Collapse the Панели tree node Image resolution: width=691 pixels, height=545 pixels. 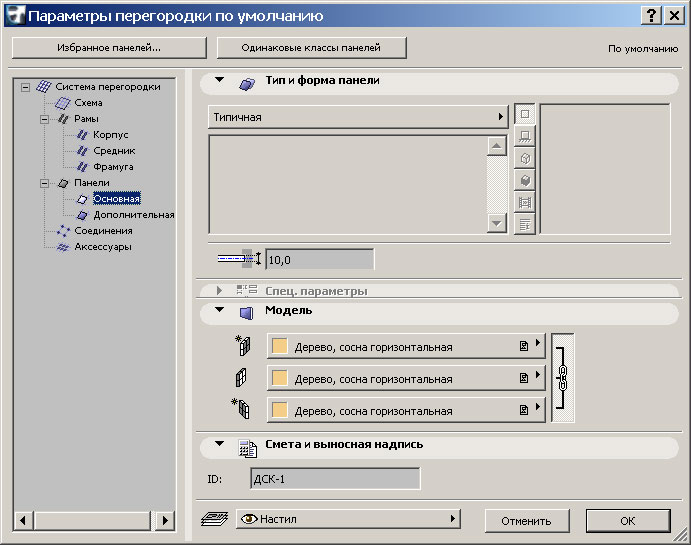tap(44, 183)
